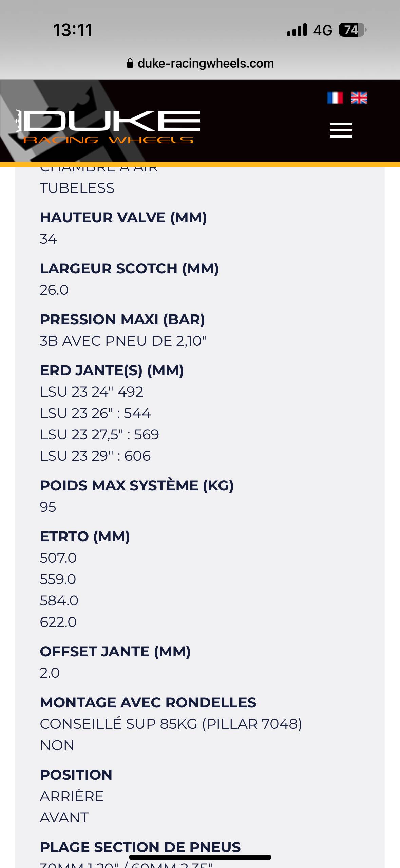
Task: Tap the home indicator bar at bottom
Action: pyautogui.click(x=200, y=857)
